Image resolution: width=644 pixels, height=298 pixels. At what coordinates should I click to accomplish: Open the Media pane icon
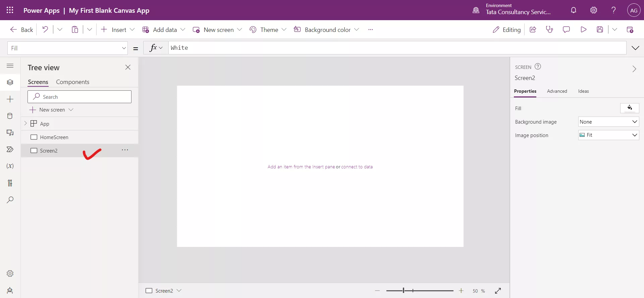[x=10, y=133]
